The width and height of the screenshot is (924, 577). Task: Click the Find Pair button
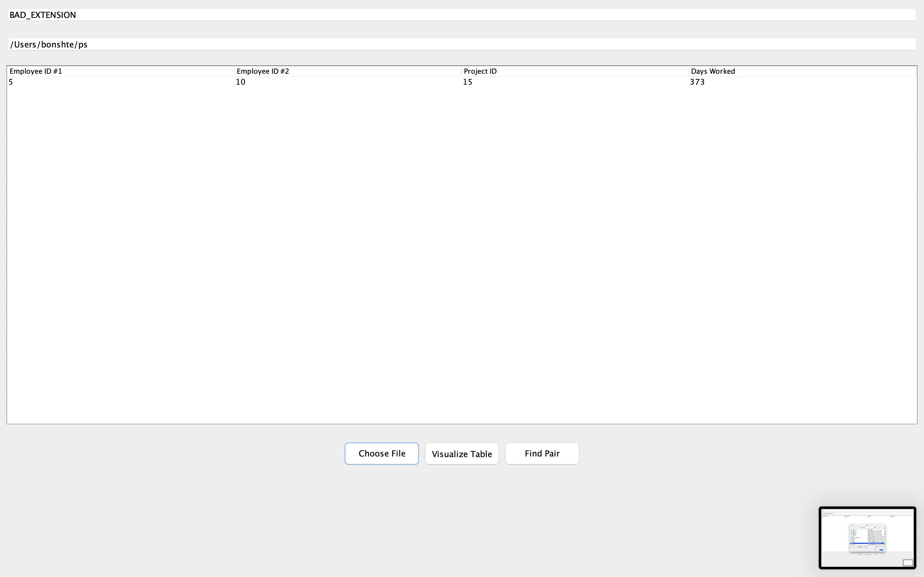(x=542, y=453)
